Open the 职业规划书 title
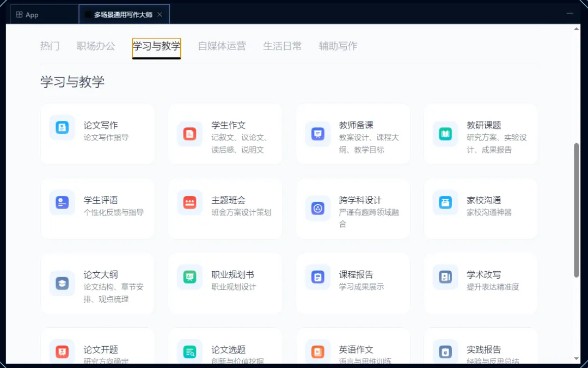 [232, 274]
